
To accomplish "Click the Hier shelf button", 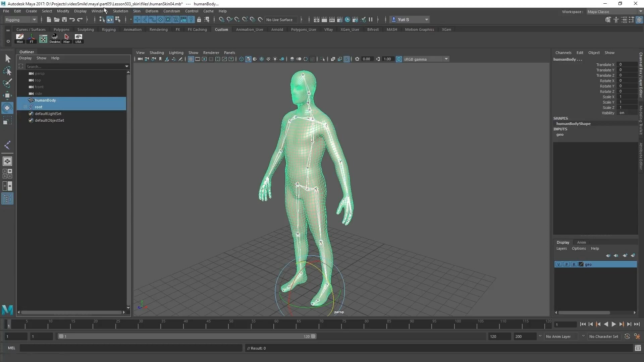I will [x=66, y=39].
